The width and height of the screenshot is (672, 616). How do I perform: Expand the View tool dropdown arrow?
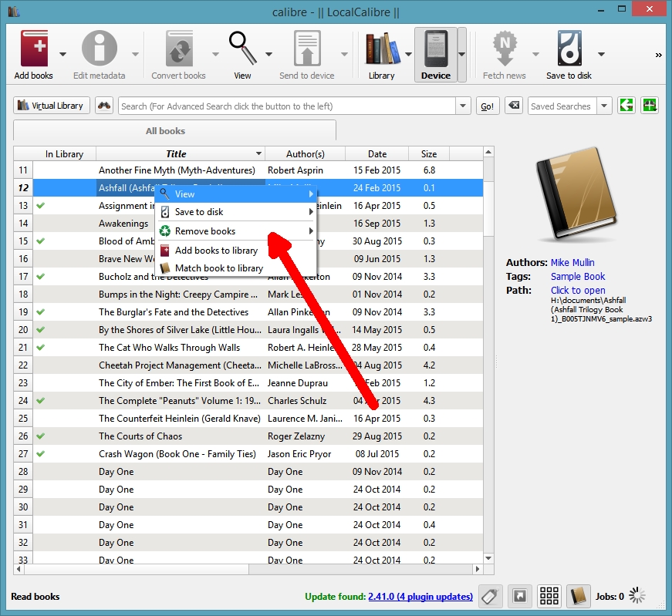click(x=268, y=55)
